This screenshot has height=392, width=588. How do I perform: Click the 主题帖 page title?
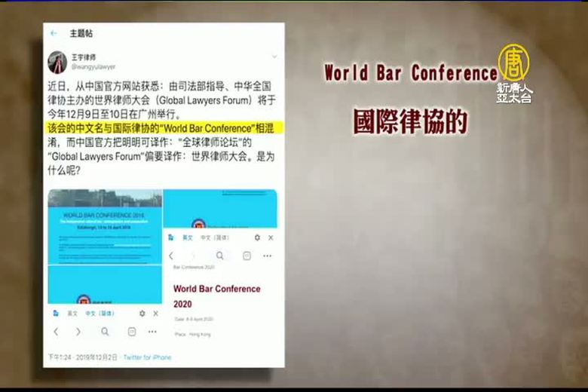coord(81,33)
